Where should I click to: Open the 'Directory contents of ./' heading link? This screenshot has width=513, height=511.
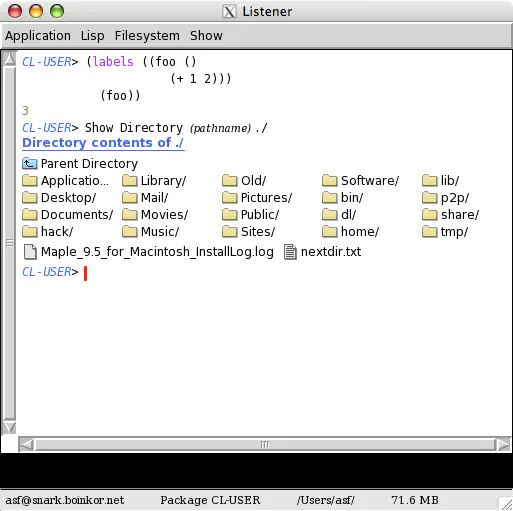click(103, 143)
